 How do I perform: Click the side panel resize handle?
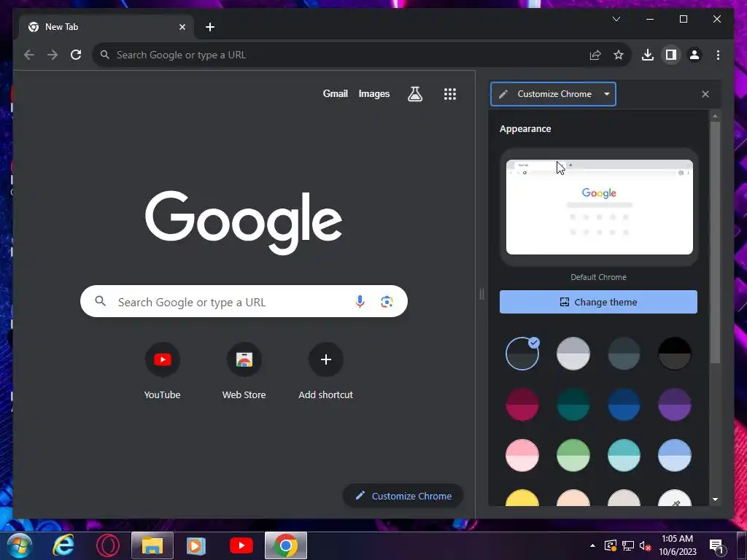(x=481, y=295)
